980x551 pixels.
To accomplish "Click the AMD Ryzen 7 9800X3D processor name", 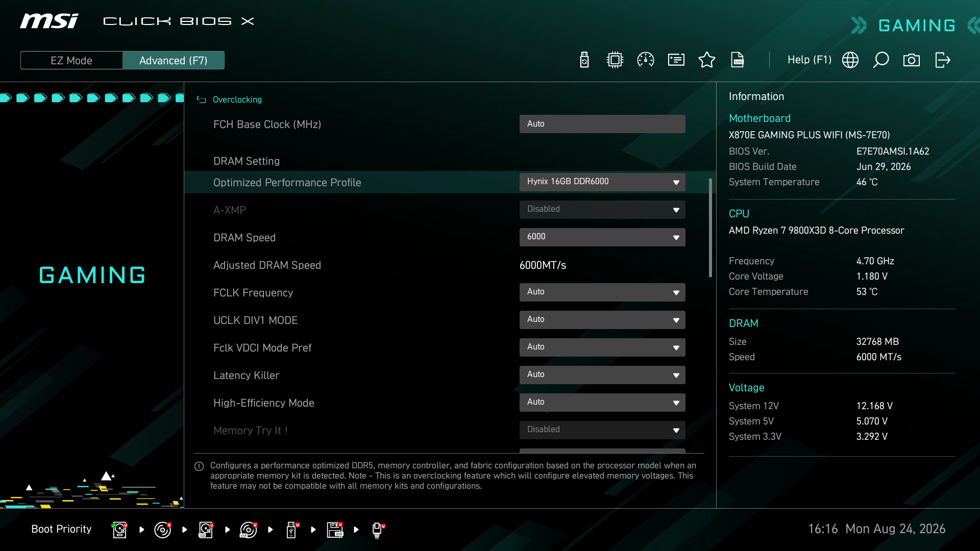I will point(816,231).
